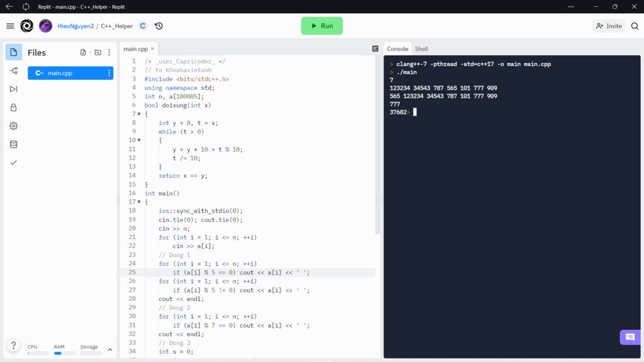Click console output '777' line

[395, 104]
